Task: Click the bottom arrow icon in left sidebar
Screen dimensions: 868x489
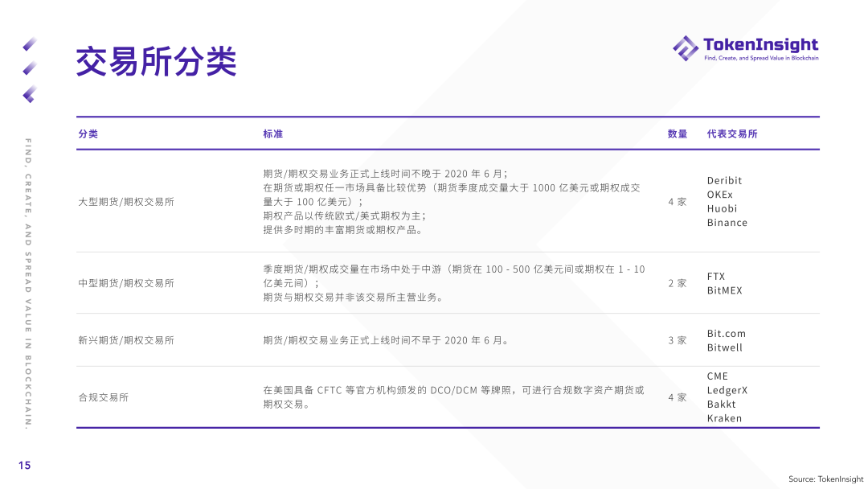Action: pos(31,95)
